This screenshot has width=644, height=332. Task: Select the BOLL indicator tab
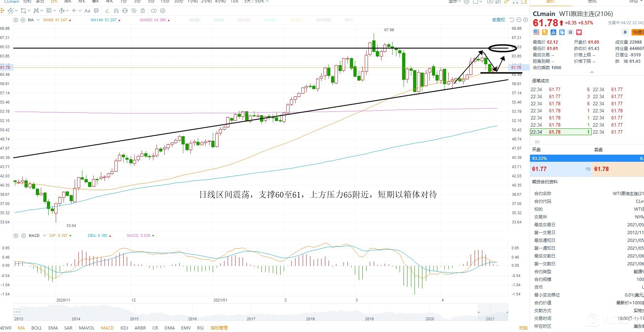37,328
